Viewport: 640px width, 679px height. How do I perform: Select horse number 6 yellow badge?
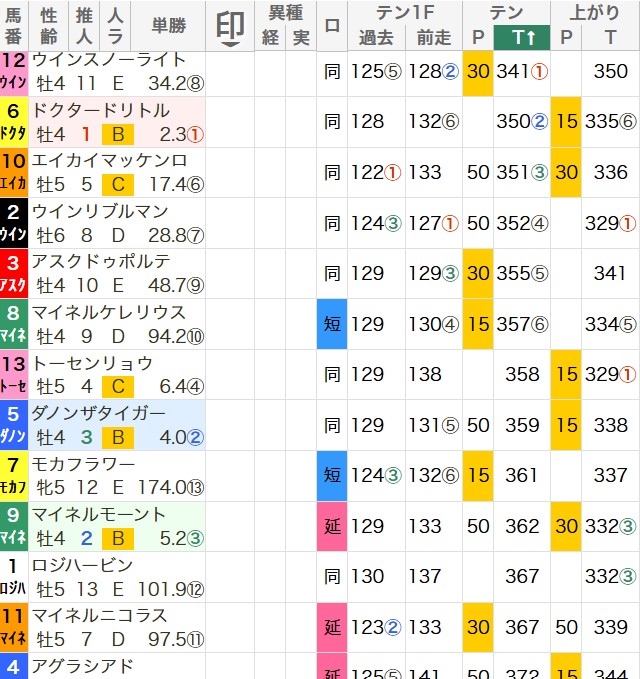pos(14,122)
